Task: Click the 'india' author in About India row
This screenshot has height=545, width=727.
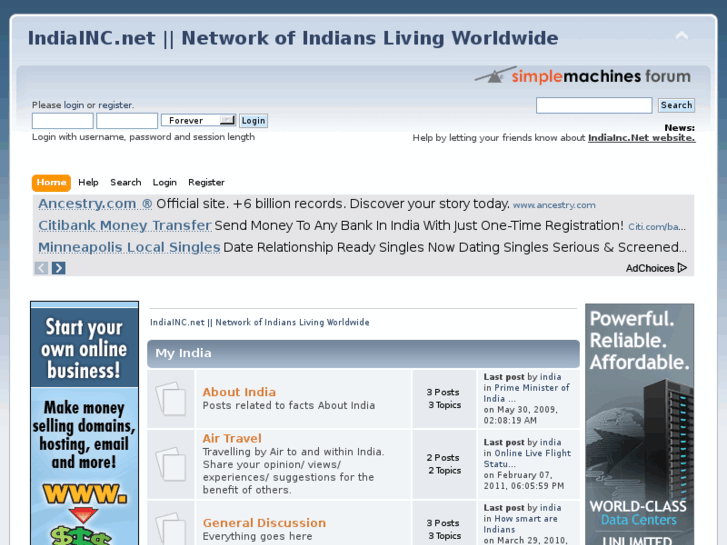Action: click(x=550, y=377)
